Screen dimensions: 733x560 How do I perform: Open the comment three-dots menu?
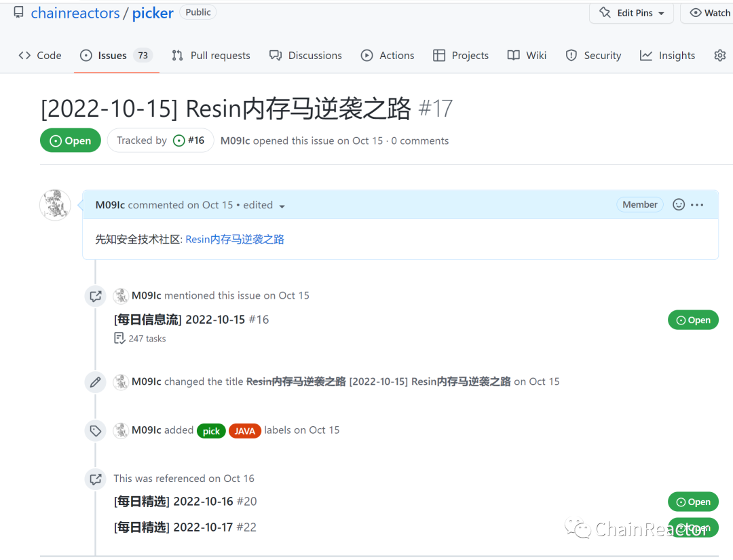697,205
